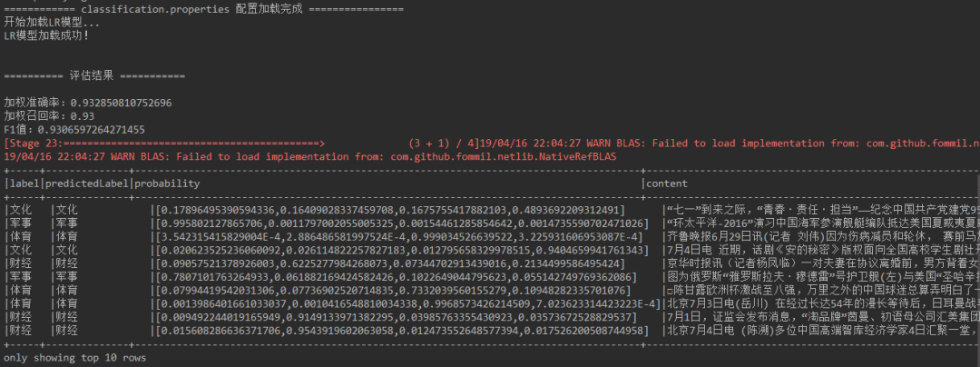Click probability array starting with 3.542315415829004E-4
980x367 pixels.
(x=400, y=238)
